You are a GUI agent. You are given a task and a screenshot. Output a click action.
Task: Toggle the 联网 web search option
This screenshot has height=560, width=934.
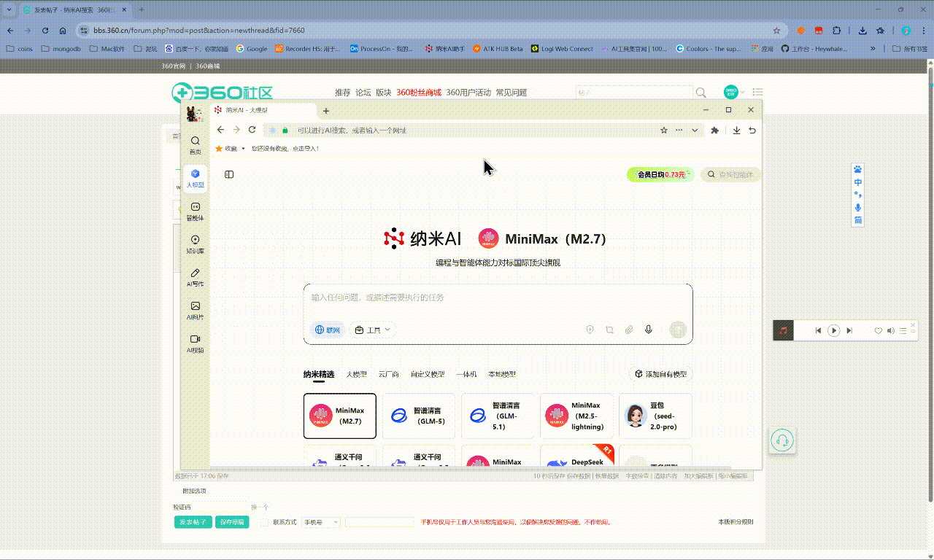point(328,330)
